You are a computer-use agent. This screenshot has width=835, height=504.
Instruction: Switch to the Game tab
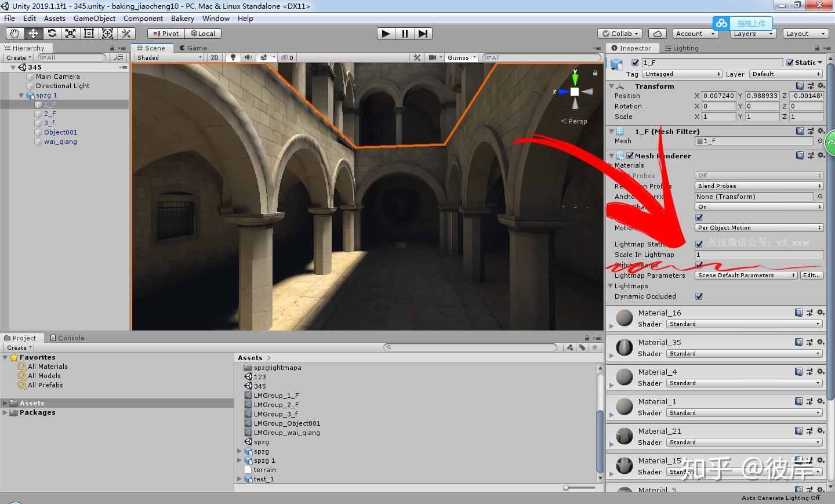coord(193,48)
